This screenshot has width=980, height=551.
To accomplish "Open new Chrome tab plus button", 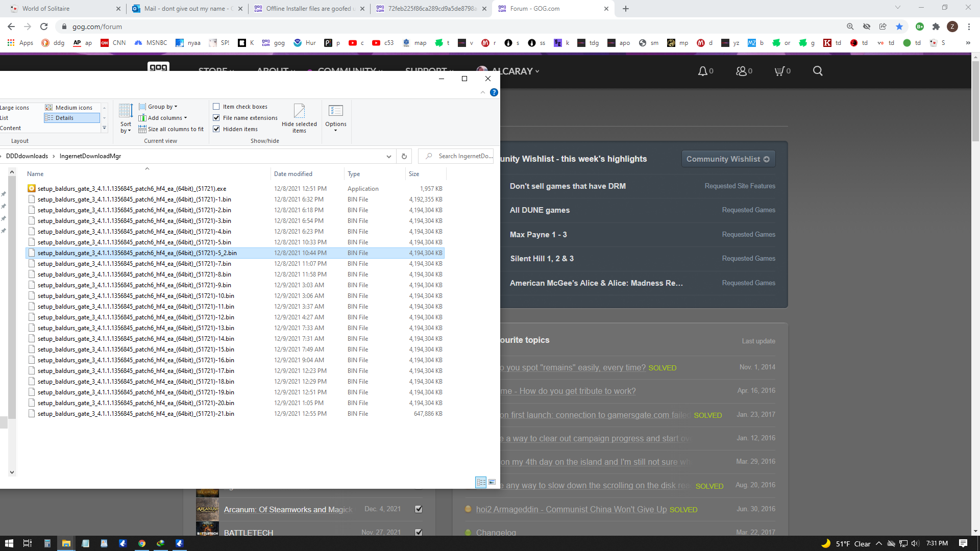I will [x=625, y=9].
